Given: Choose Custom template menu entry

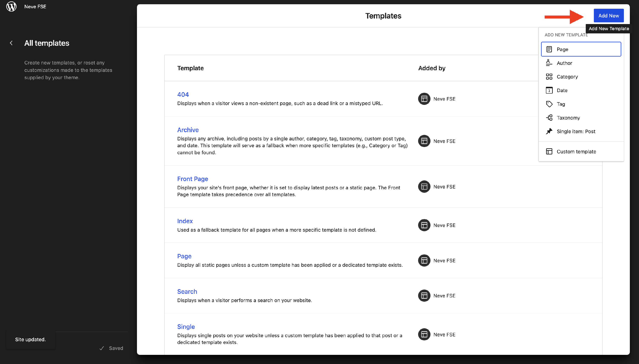Looking at the screenshot, I should 576,151.
